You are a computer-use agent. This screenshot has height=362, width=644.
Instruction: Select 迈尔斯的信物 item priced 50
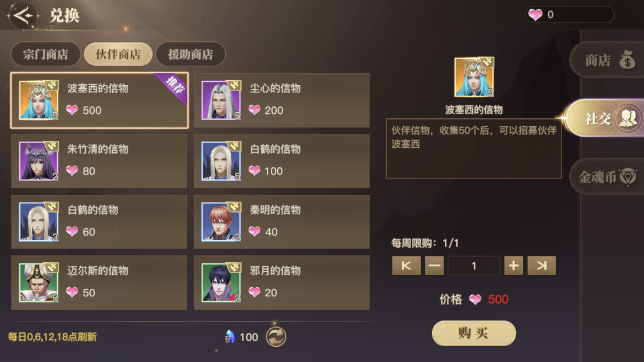point(99,283)
